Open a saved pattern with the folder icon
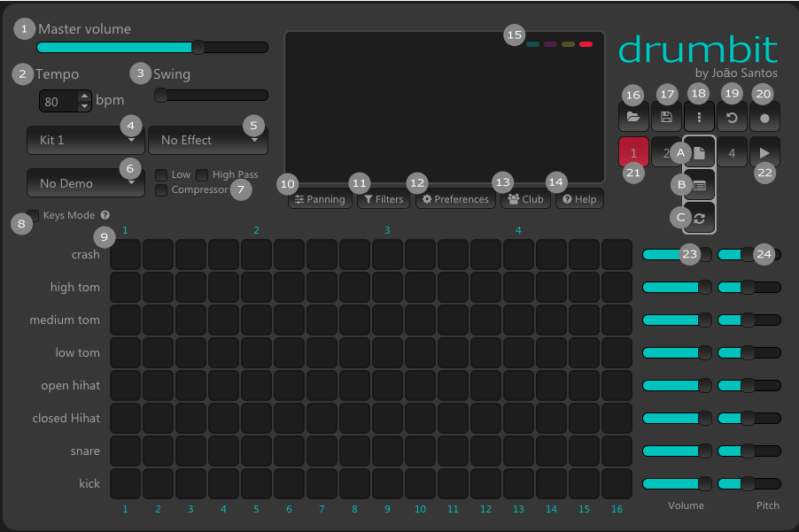Screen dimensions: 799x532 pyautogui.click(x=633, y=117)
